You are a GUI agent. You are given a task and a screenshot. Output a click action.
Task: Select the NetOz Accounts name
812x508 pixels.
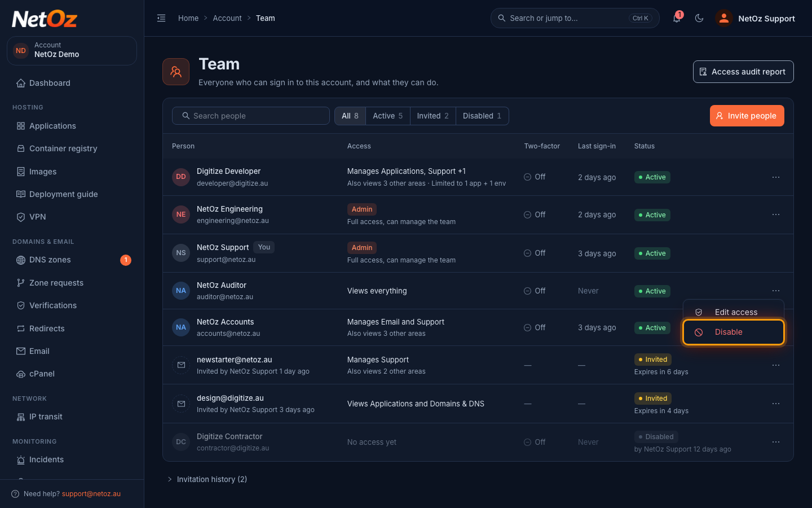coord(225,322)
